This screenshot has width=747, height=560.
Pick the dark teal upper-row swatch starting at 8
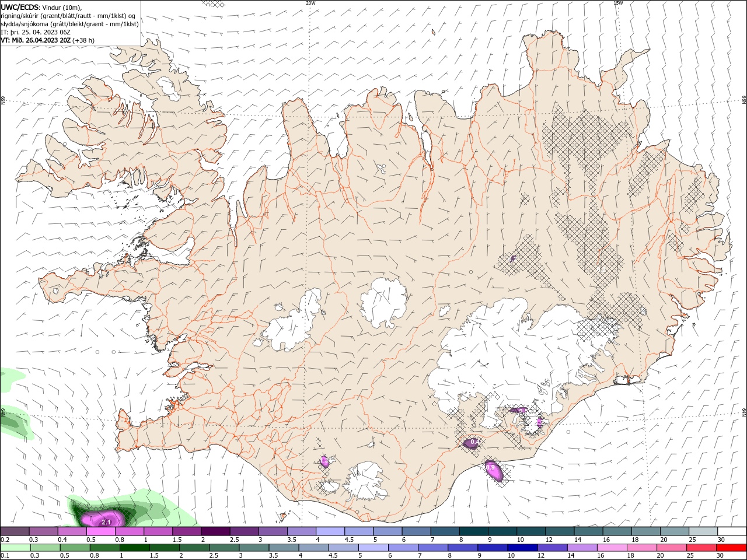[473, 531]
